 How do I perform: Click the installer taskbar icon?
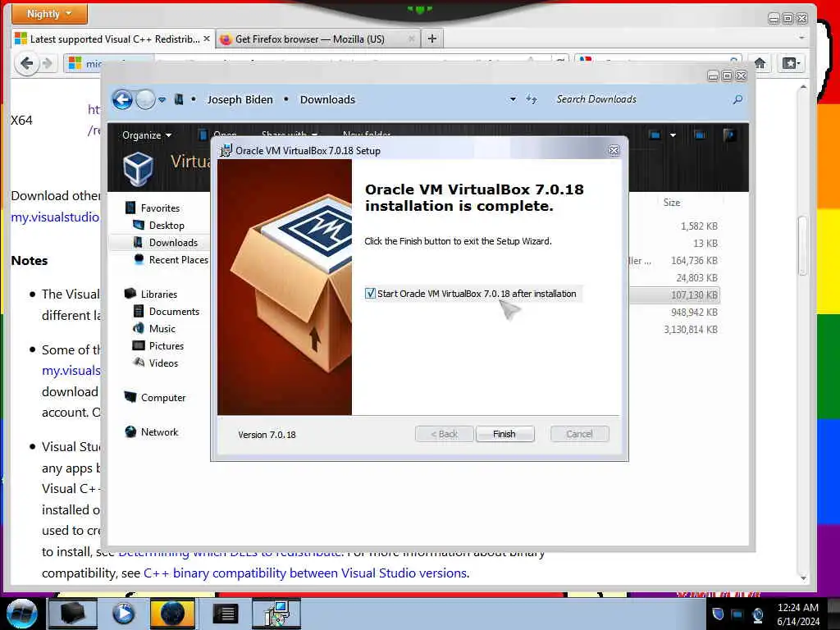point(276,614)
